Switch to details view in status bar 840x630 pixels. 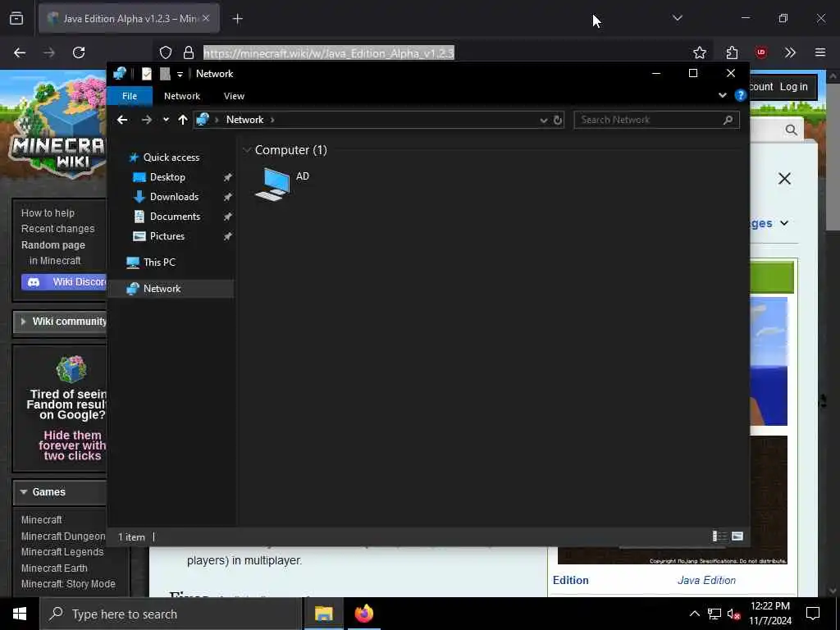click(719, 536)
